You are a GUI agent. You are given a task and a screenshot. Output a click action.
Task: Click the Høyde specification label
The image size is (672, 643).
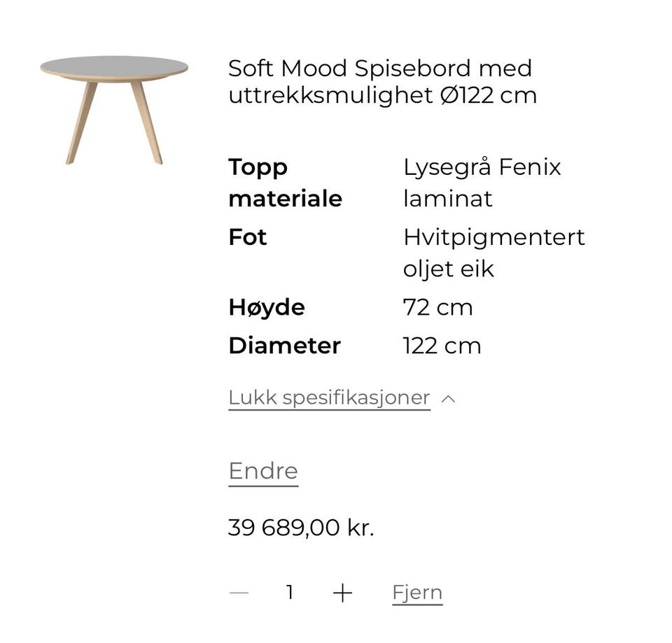tap(267, 308)
